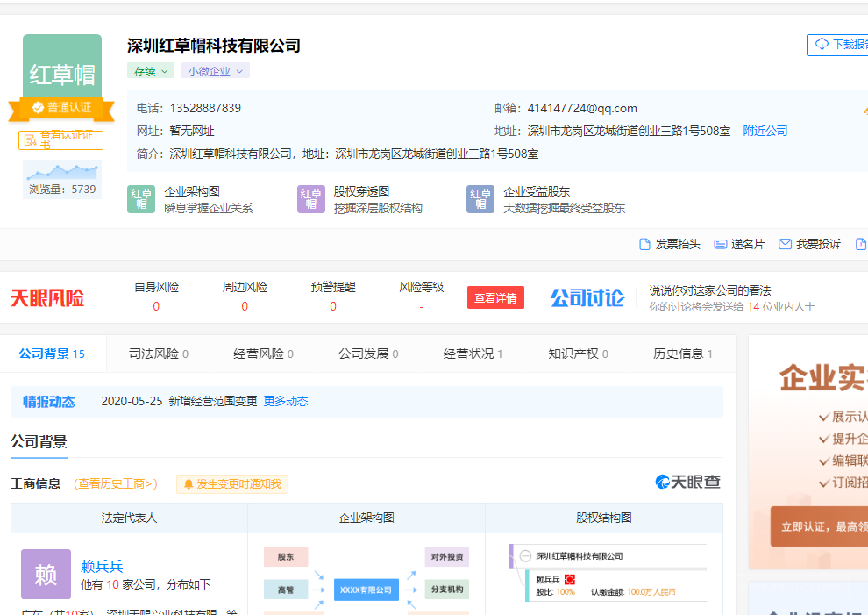Enable 发生变更时通知我 alert
This screenshot has height=615, width=868.
coord(232,484)
